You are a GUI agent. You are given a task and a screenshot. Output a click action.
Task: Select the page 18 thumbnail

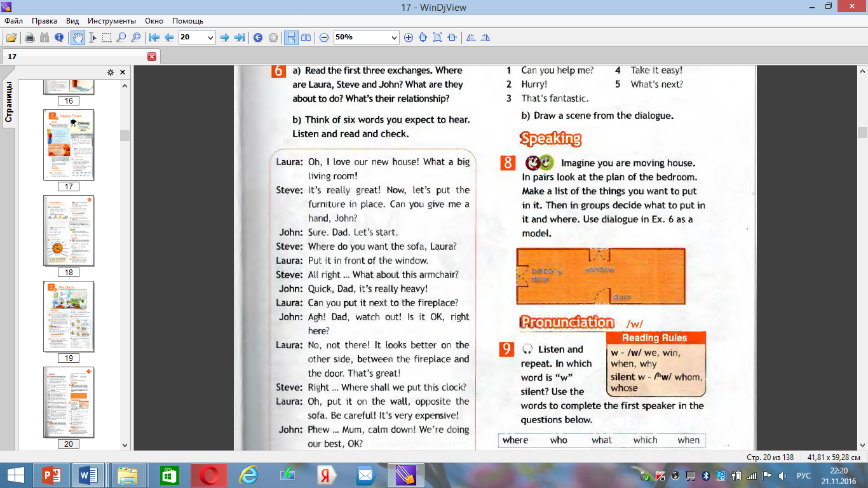(69, 231)
